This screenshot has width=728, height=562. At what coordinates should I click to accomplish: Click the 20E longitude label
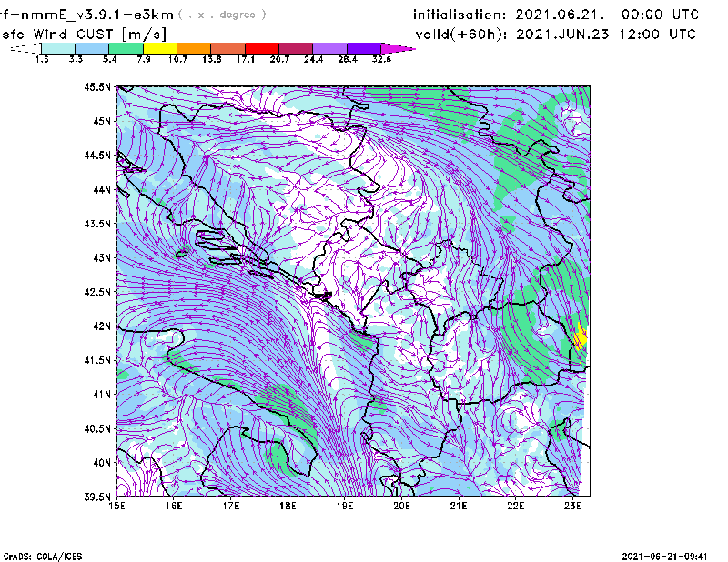401,506
